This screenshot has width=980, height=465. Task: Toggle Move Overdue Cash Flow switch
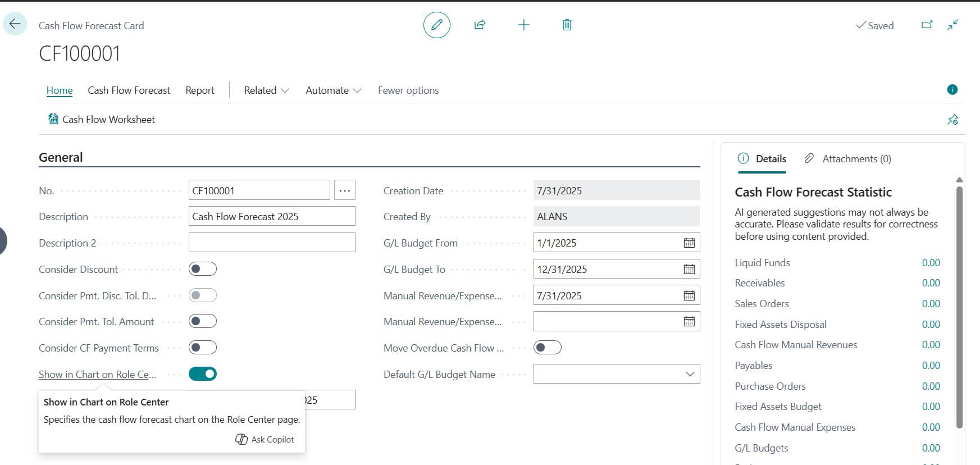click(548, 348)
